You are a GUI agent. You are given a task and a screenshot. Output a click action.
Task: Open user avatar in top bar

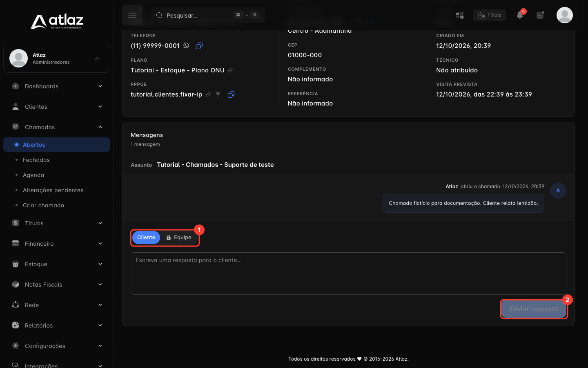click(x=565, y=15)
